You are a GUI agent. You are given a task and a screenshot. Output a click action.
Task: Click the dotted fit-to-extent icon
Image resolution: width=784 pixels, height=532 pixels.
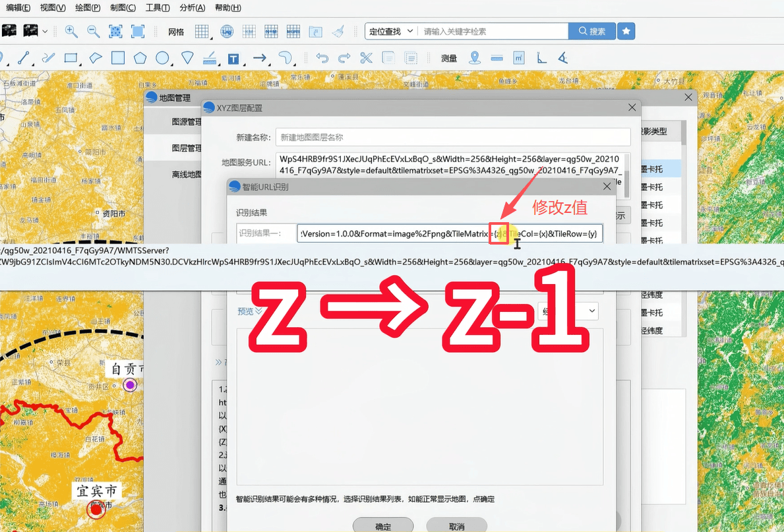point(115,31)
